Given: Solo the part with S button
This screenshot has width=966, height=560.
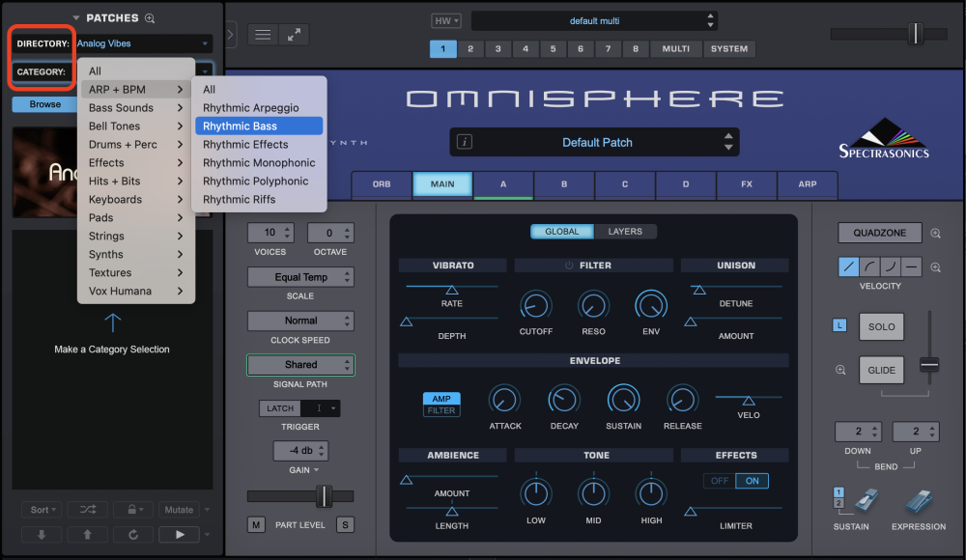Looking at the screenshot, I should (345, 525).
